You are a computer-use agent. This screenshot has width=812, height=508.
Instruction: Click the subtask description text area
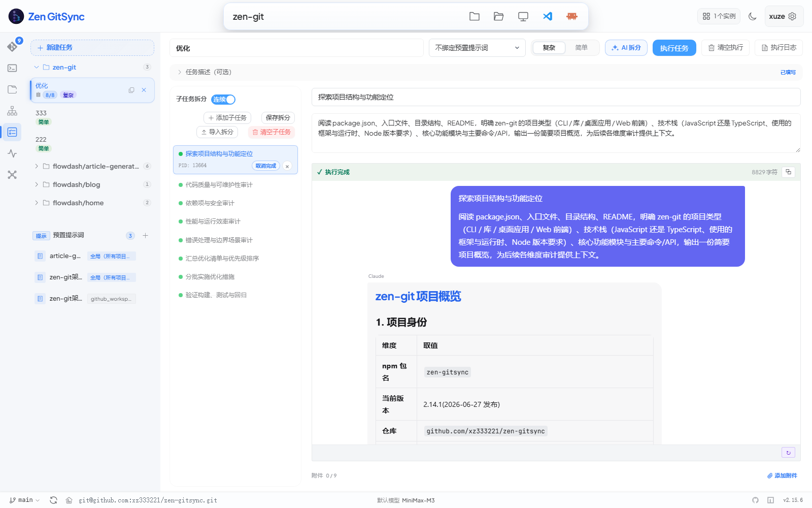tap(556, 133)
